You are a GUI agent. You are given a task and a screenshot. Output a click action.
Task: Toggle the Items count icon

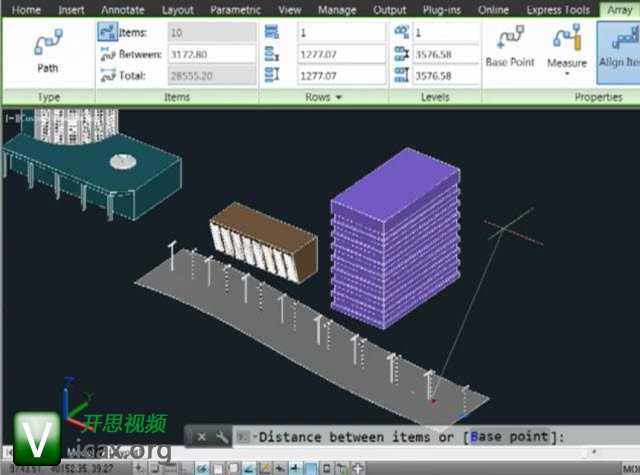[x=107, y=32]
